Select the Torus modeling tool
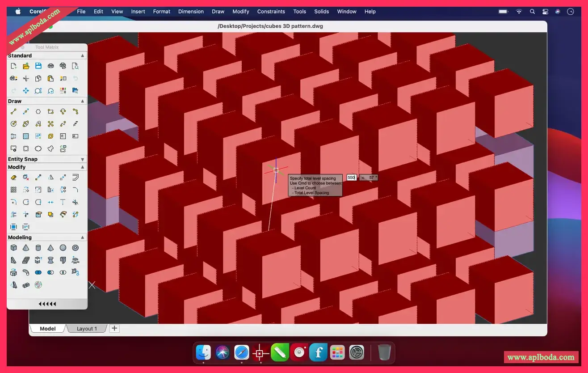The height and width of the screenshot is (373, 588). point(76,247)
